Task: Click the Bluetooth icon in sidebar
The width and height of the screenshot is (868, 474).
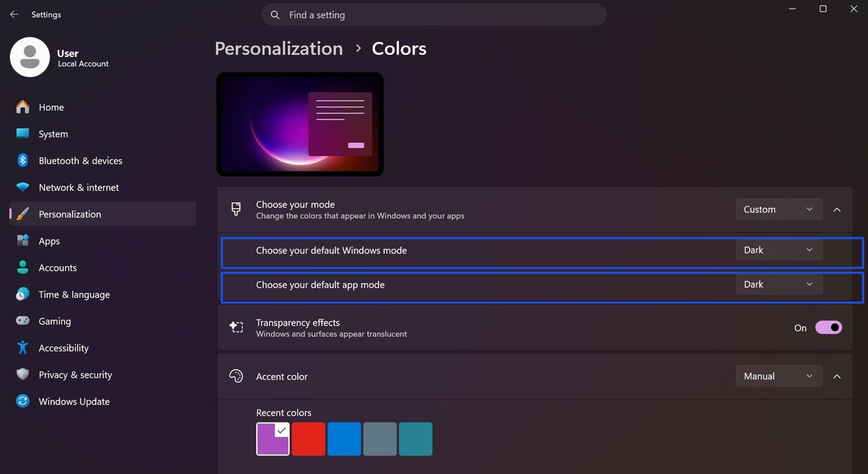Action: click(23, 160)
